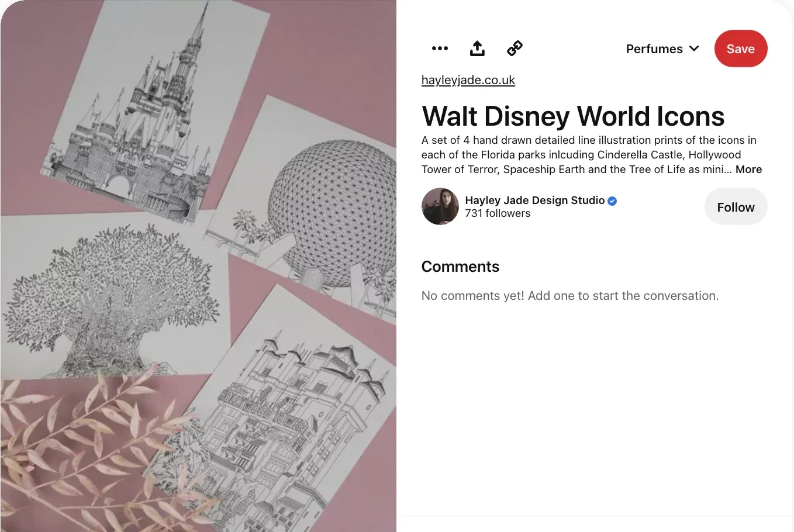Click the 'No comments yet' message

pos(570,296)
